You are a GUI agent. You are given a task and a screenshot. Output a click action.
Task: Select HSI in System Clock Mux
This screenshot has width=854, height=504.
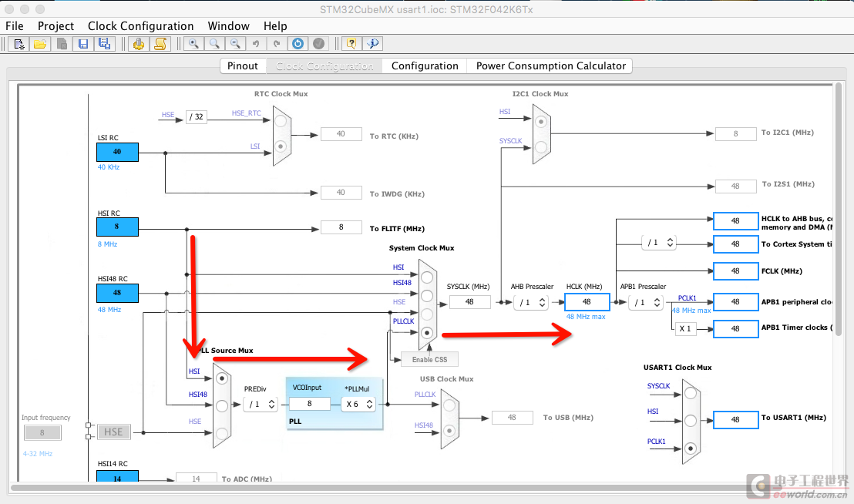point(427,277)
